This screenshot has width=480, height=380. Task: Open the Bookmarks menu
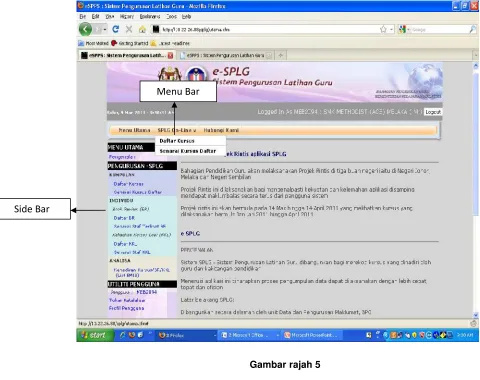click(150, 16)
